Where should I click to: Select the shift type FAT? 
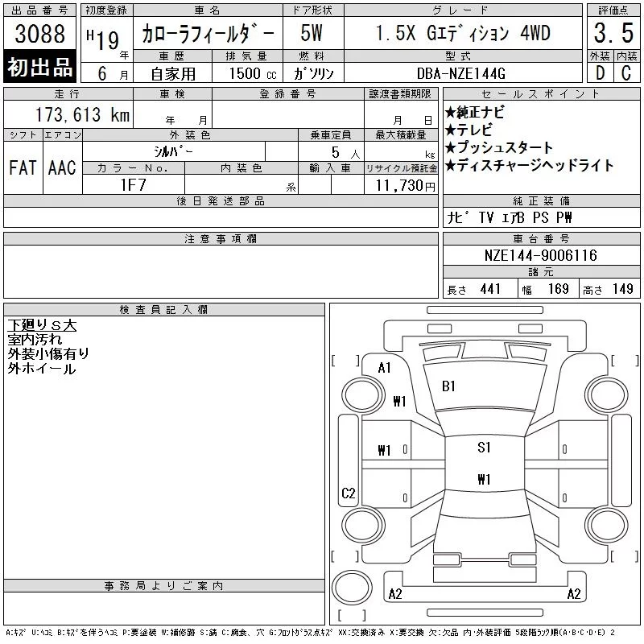click(23, 167)
